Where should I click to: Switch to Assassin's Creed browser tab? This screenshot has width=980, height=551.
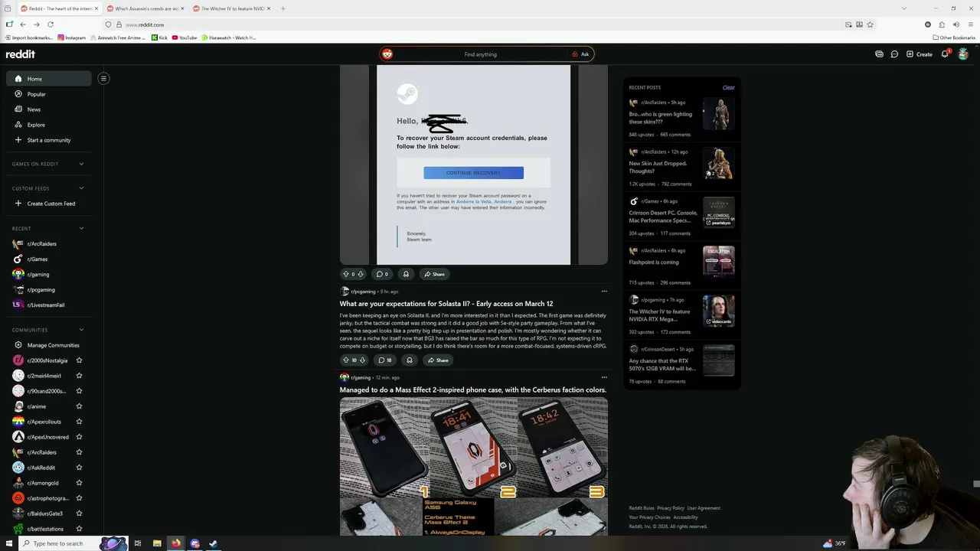click(145, 8)
